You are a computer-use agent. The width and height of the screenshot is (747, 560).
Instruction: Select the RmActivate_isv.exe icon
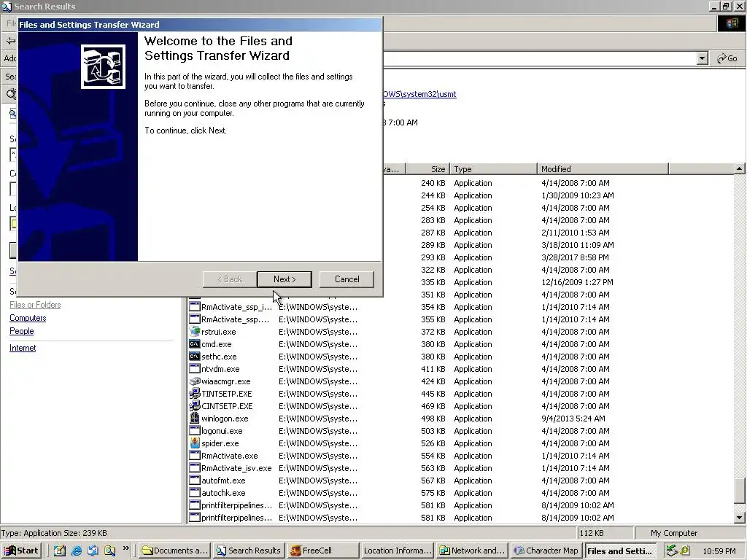[x=194, y=468]
